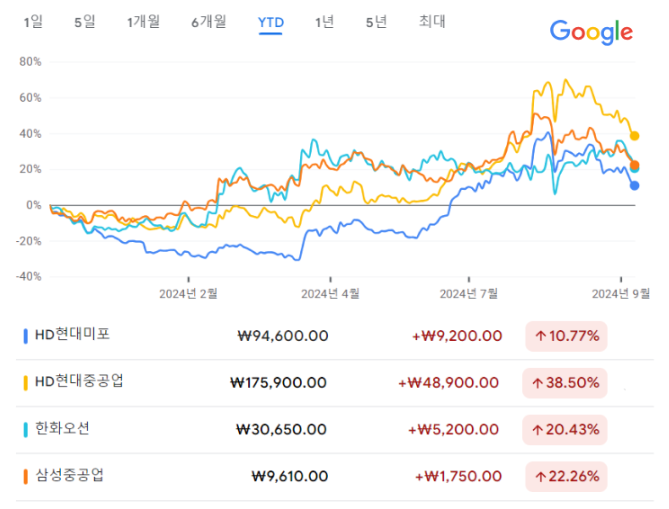Select the 1일 time range tab
Image resolution: width=669 pixels, height=509 pixels.
click(33, 22)
